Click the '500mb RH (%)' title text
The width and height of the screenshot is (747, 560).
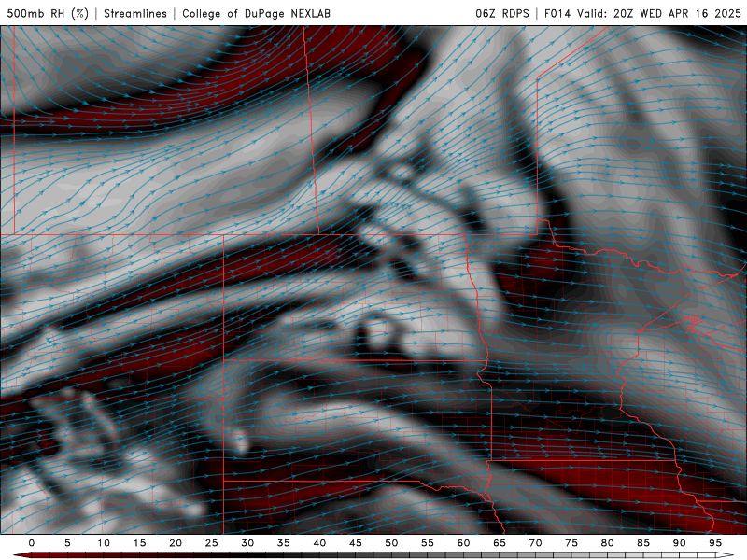pos(48,13)
